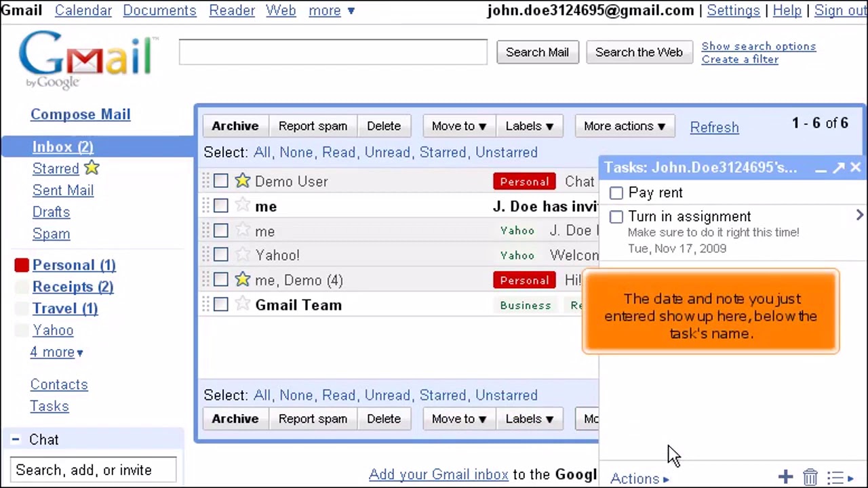Click 'Create a filter' link
The height and width of the screenshot is (488, 868).
(x=740, y=59)
